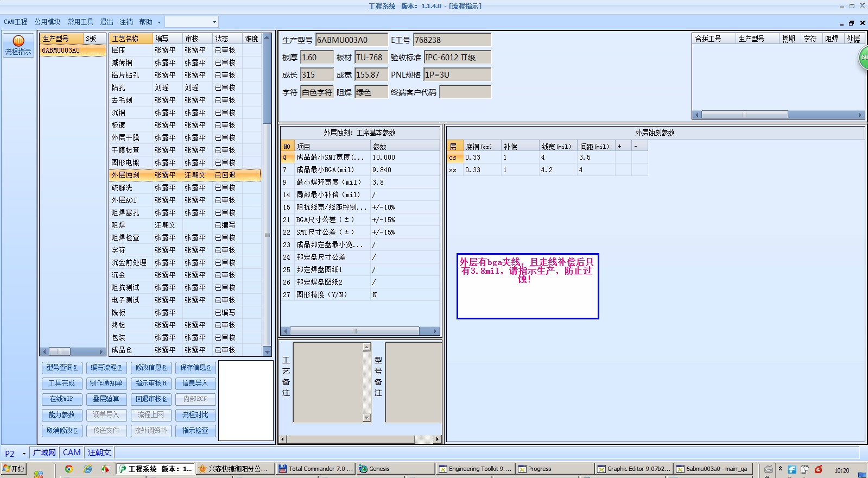This screenshot has height=478, width=868.
Task: Expand hidden system tray icons with the double chevron
Action: (x=780, y=468)
